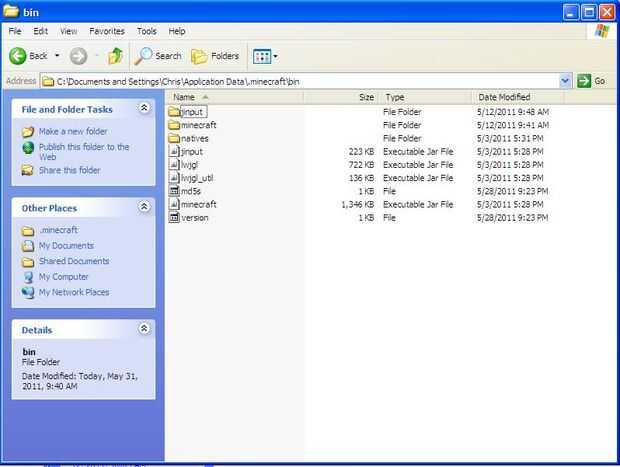Open the Back history dropdown arrow
The image size is (620, 467).
click(57, 56)
